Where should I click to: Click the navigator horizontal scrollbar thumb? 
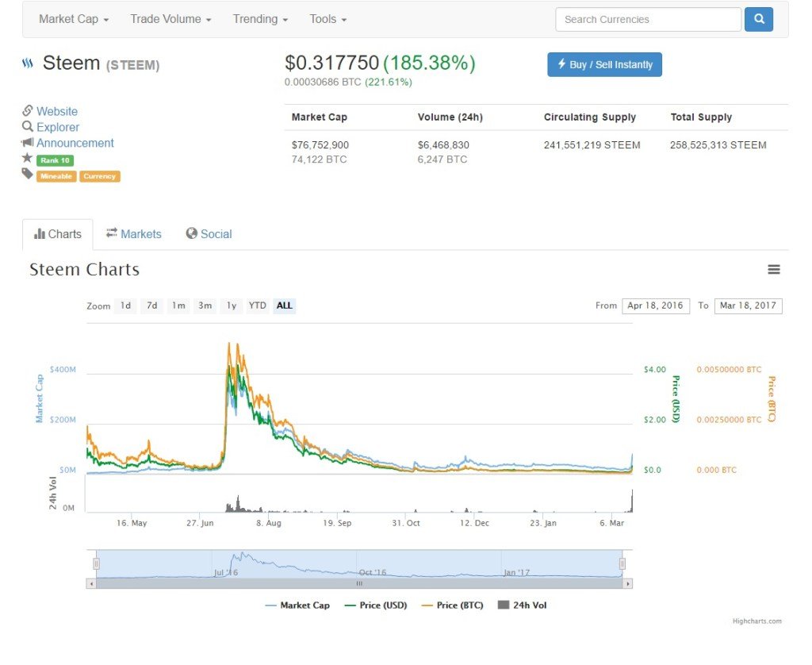(x=359, y=583)
